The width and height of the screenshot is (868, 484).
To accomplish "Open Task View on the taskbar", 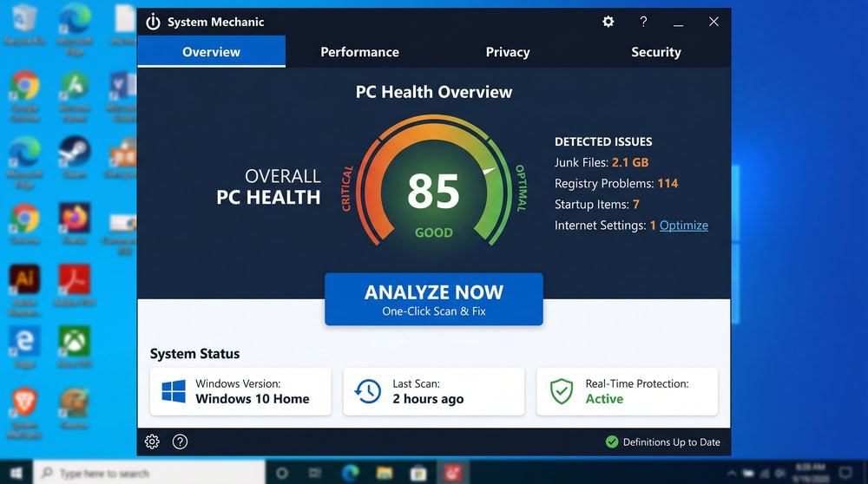I will [x=315, y=473].
